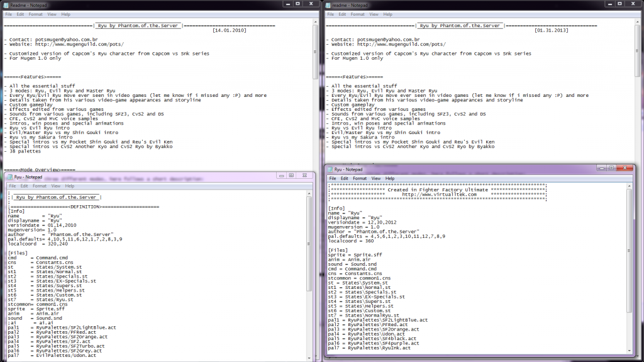
Task: Click the date text [14.01.2010]
Action: tap(229, 30)
